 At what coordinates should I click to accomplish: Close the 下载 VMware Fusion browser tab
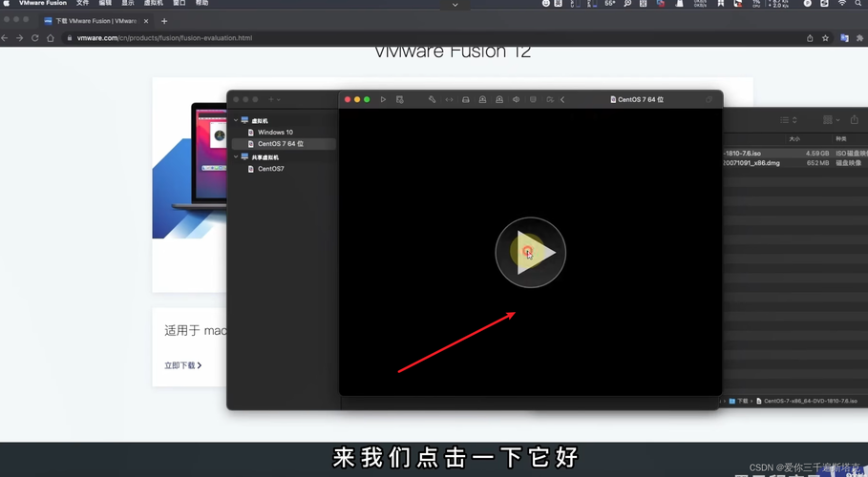click(x=146, y=21)
